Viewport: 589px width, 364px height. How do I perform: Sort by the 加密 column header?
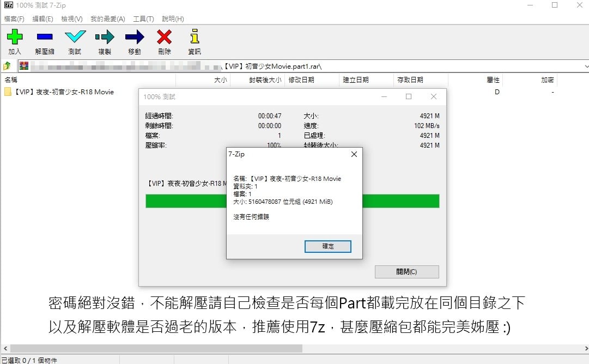pos(530,80)
